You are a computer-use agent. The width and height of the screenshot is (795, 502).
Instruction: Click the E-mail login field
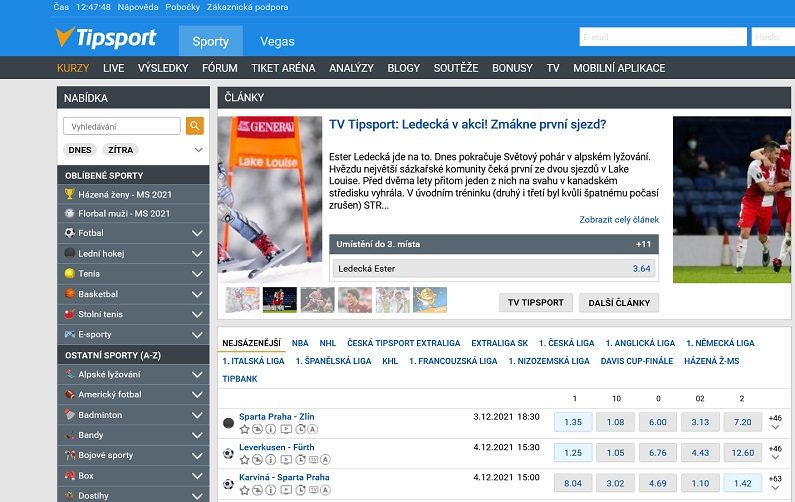[663, 37]
